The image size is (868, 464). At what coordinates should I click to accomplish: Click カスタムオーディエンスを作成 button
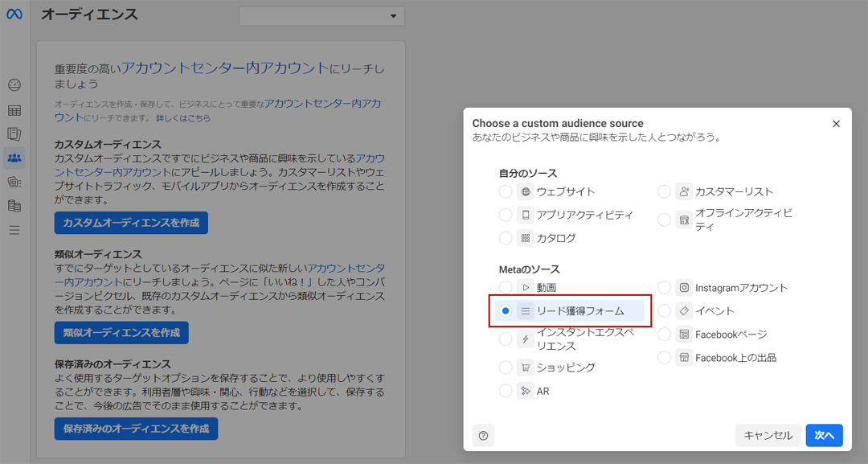coord(131,223)
